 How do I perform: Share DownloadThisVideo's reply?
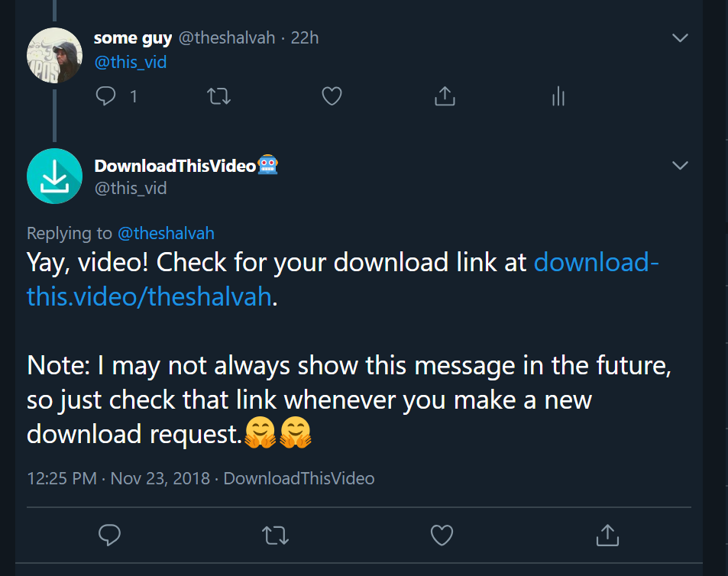pyautogui.click(x=607, y=536)
